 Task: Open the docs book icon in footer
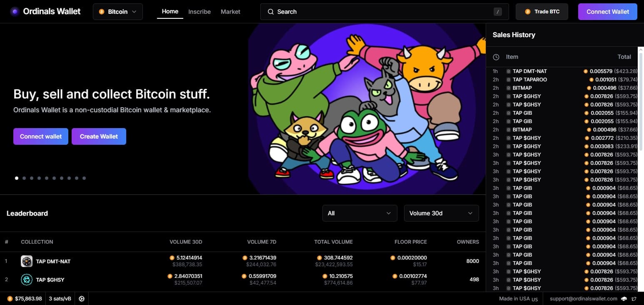coord(624,299)
